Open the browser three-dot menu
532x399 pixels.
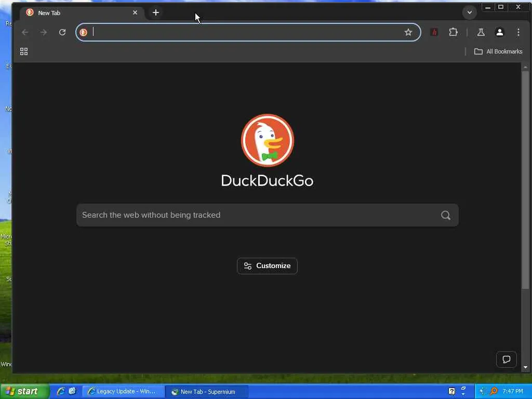click(x=518, y=32)
